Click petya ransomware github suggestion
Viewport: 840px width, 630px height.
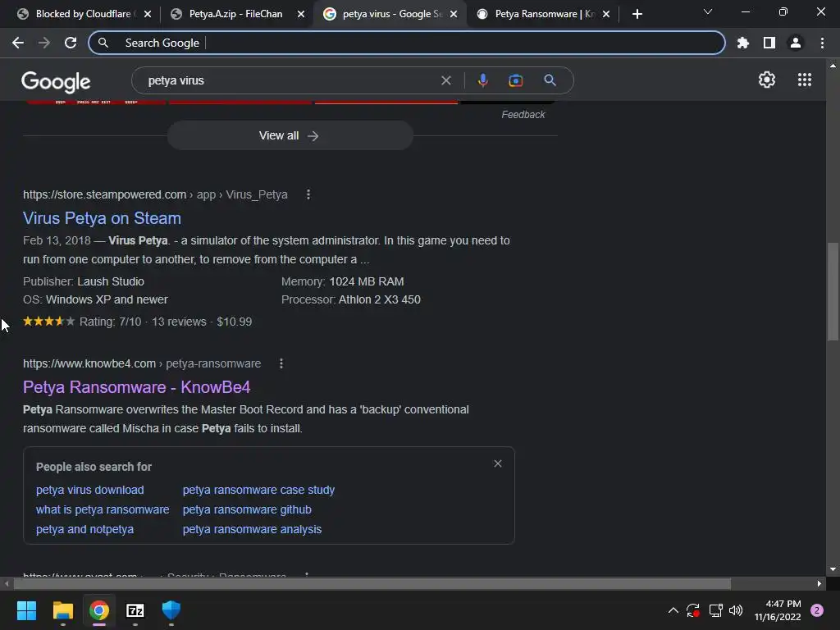click(x=247, y=509)
